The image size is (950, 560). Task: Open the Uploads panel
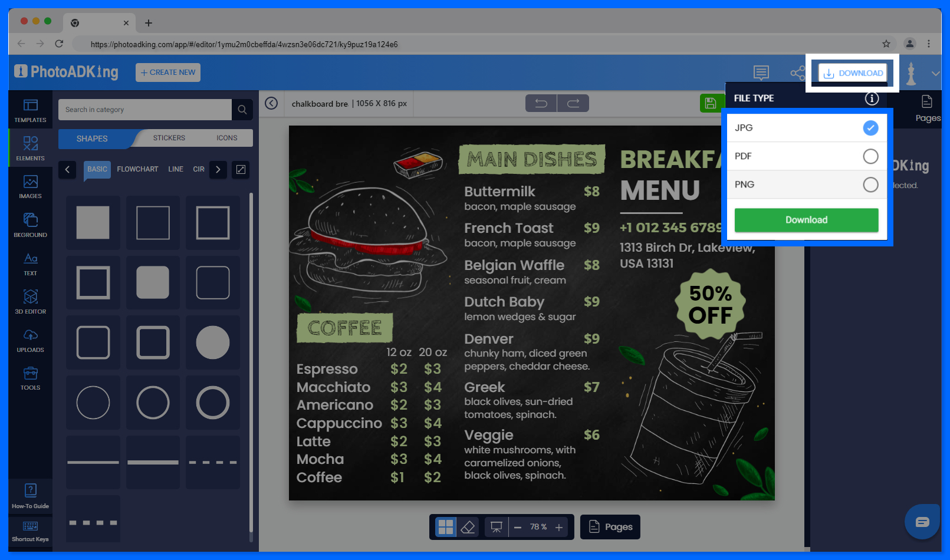coord(30,340)
